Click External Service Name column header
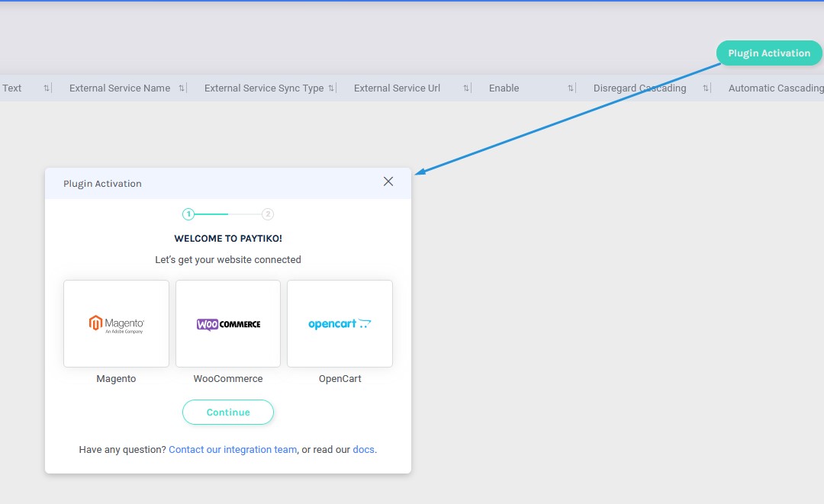The height and width of the screenshot is (504, 824). 120,88
